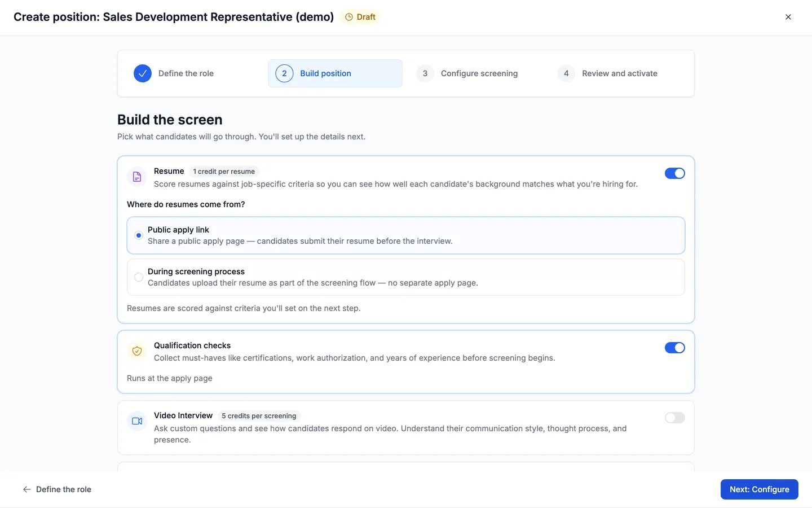Click the Build the screen heading
The width and height of the screenshot is (812, 508).
pyautogui.click(x=170, y=120)
